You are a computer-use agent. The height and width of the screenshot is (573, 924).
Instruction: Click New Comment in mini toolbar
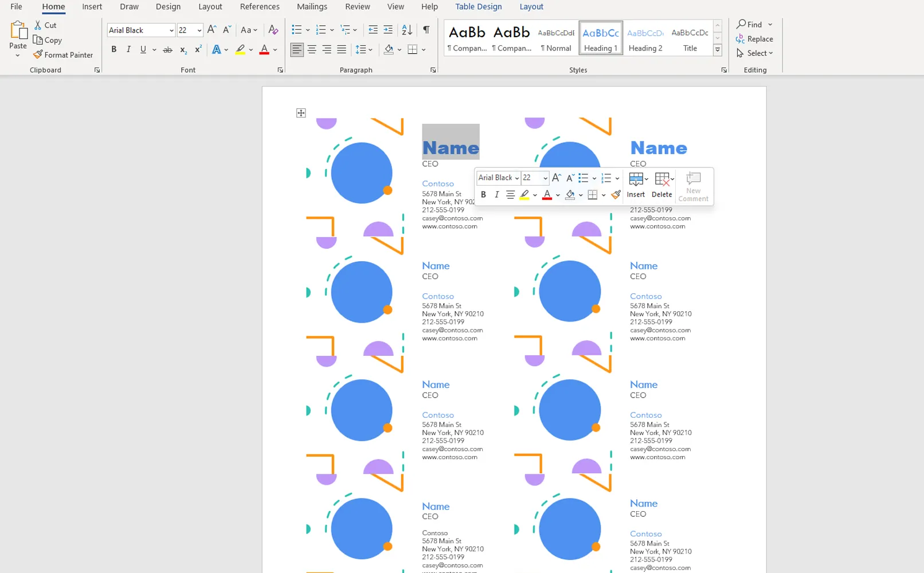(694, 187)
